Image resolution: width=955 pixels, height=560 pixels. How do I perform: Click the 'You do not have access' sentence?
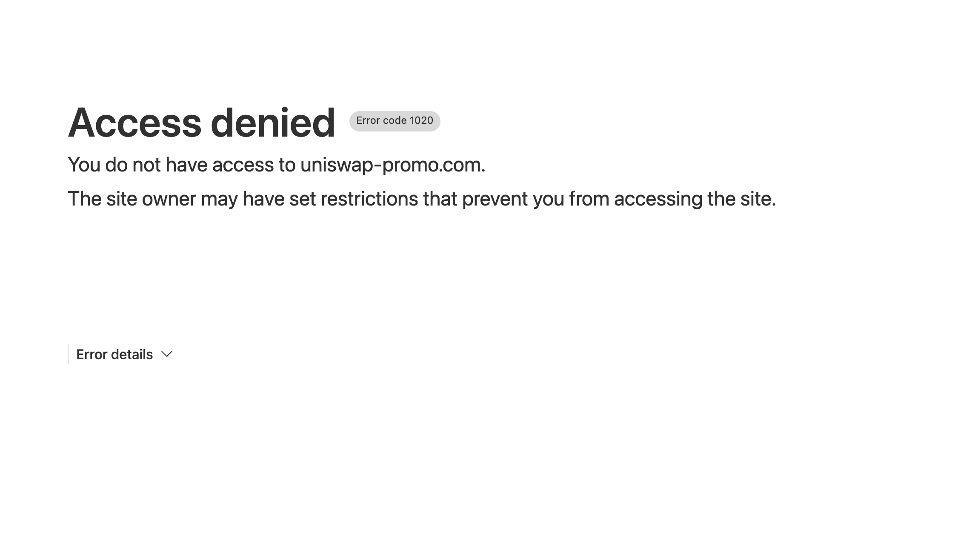(277, 165)
